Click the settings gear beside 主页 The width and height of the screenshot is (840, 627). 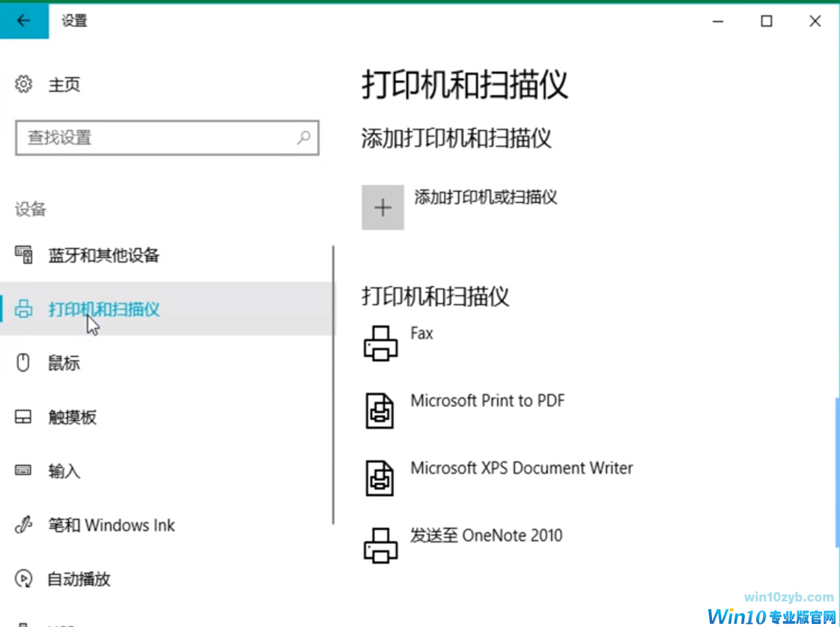tap(22, 84)
